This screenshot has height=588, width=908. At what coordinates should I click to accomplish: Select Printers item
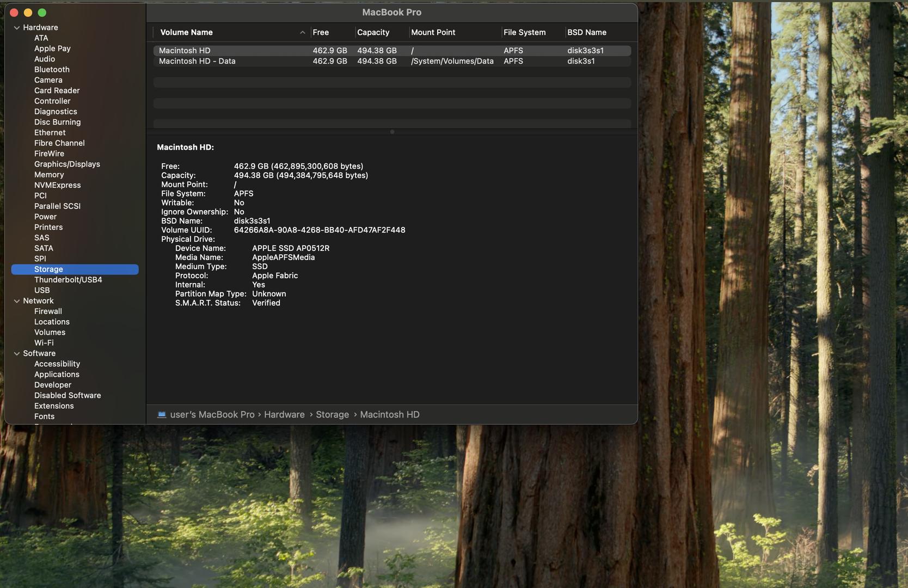(x=48, y=228)
